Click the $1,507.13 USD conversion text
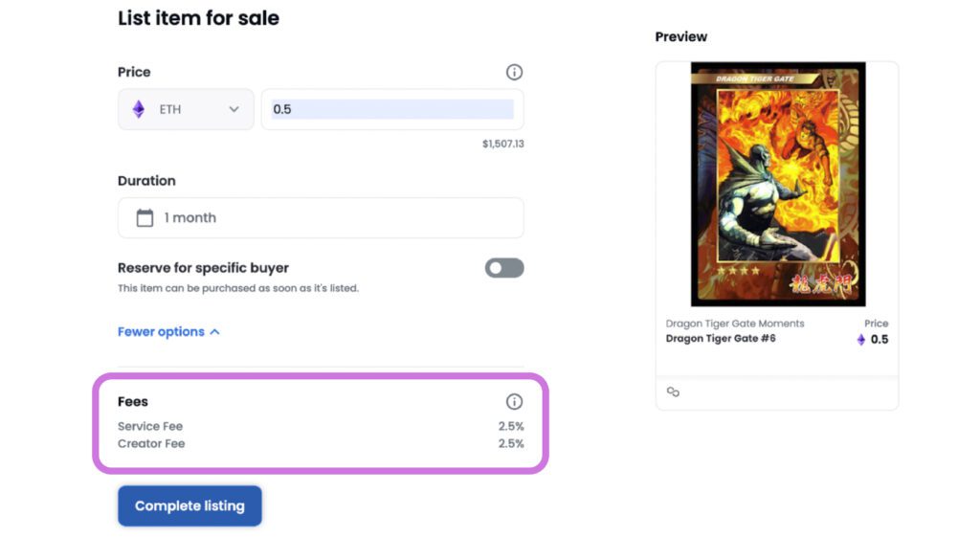Screen dimensions: 980x537 pos(502,145)
